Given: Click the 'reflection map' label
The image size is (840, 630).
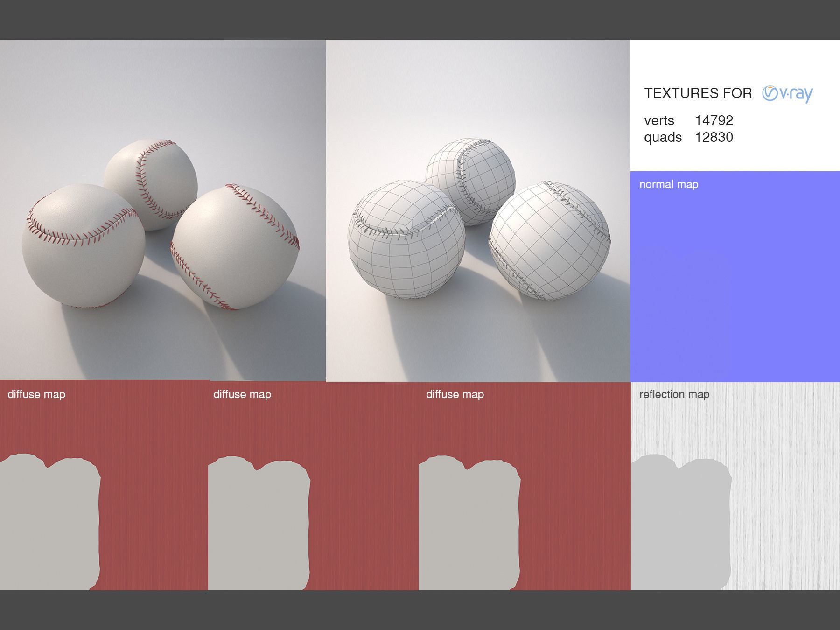Looking at the screenshot, I should tap(674, 394).
